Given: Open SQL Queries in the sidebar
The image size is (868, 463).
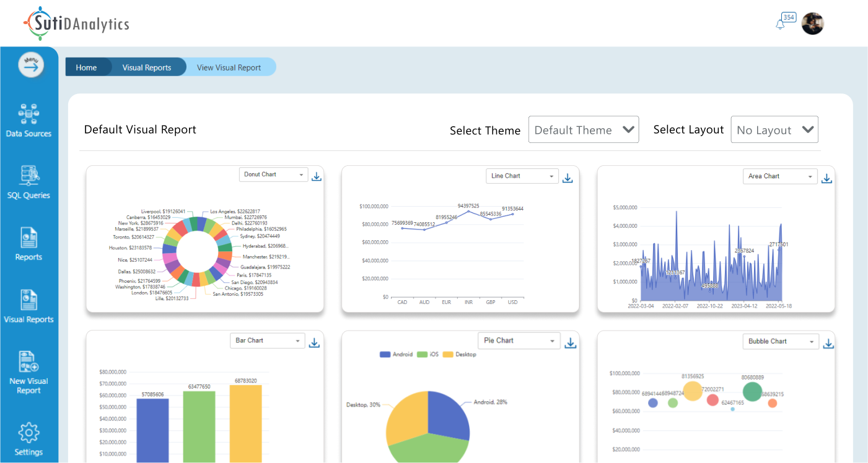Looking at the screenshot, I should click(x=28, y=182).
